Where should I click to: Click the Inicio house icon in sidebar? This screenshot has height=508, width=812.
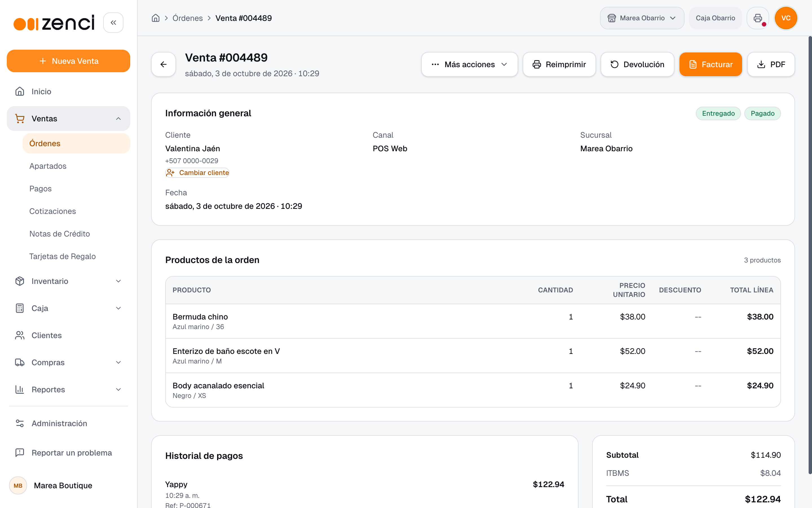coord(20,91)
